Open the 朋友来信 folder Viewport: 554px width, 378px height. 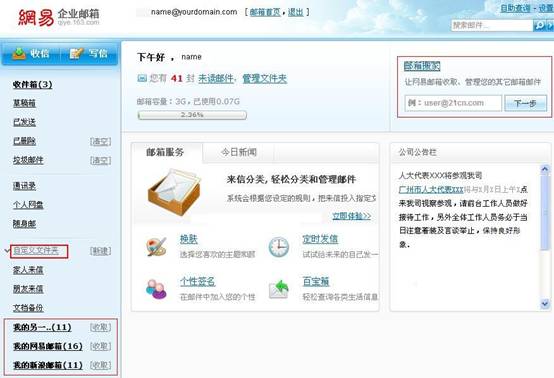(28, 289)
